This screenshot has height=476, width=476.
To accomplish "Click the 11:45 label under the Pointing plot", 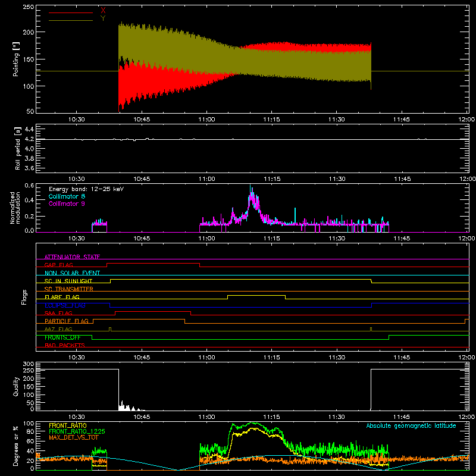I will click(401, 120).
